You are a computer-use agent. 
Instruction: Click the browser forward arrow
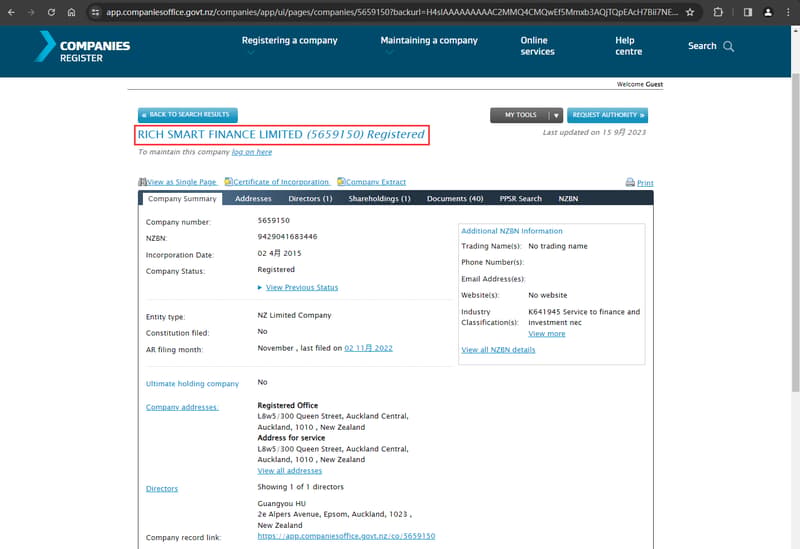tap(31, 12)
